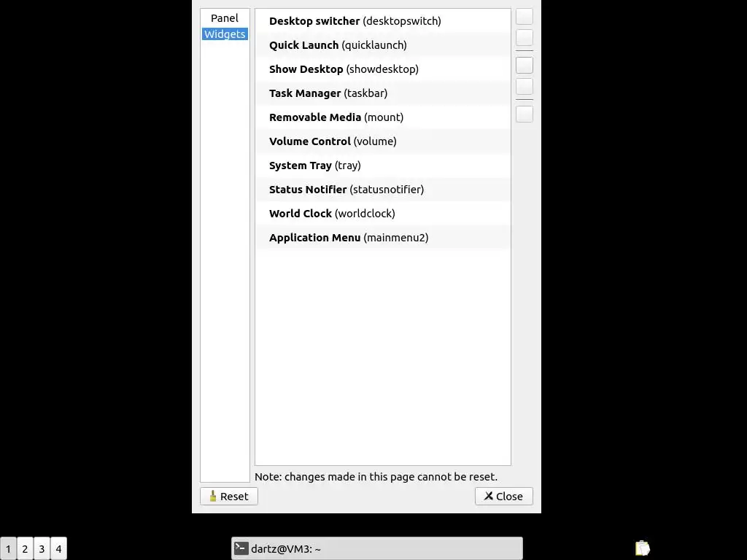The image size is (747, 560).
Task: Select Desktop switcher (desktopswitch) widget row
Action: tap(382, 21)
